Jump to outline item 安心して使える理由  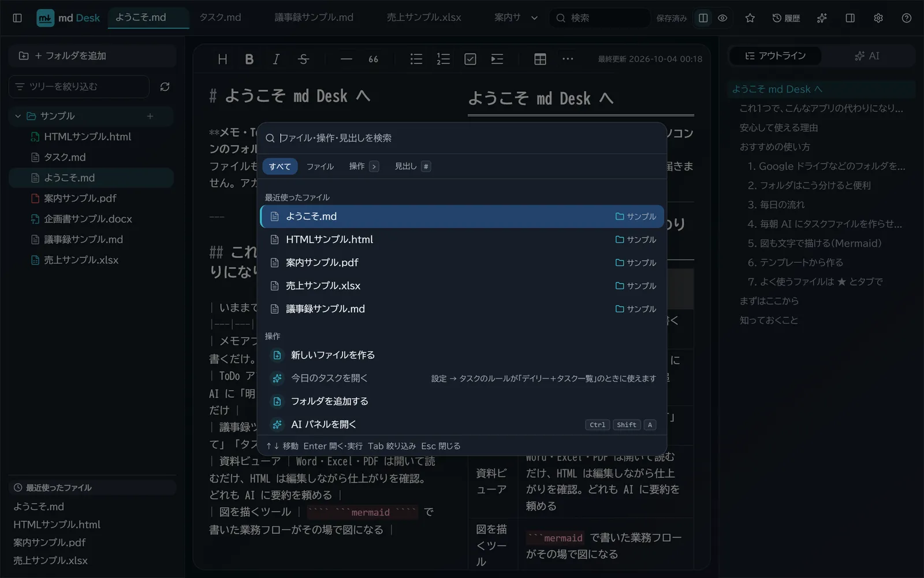coord(778,128)
